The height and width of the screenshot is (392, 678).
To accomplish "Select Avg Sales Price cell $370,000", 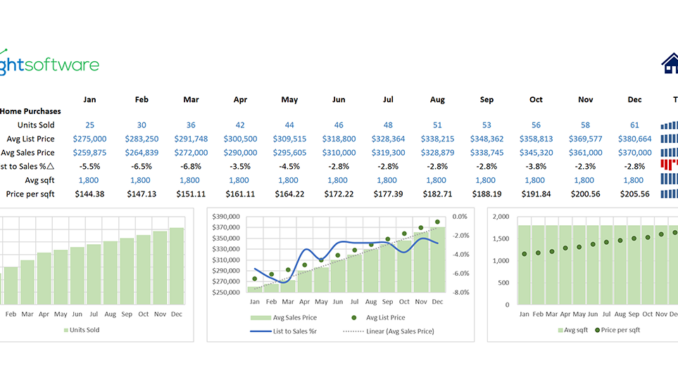I will (634, 153).
